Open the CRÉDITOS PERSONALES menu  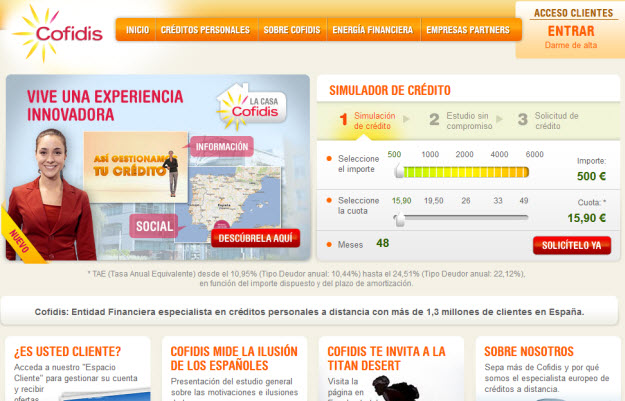point(205,30)
